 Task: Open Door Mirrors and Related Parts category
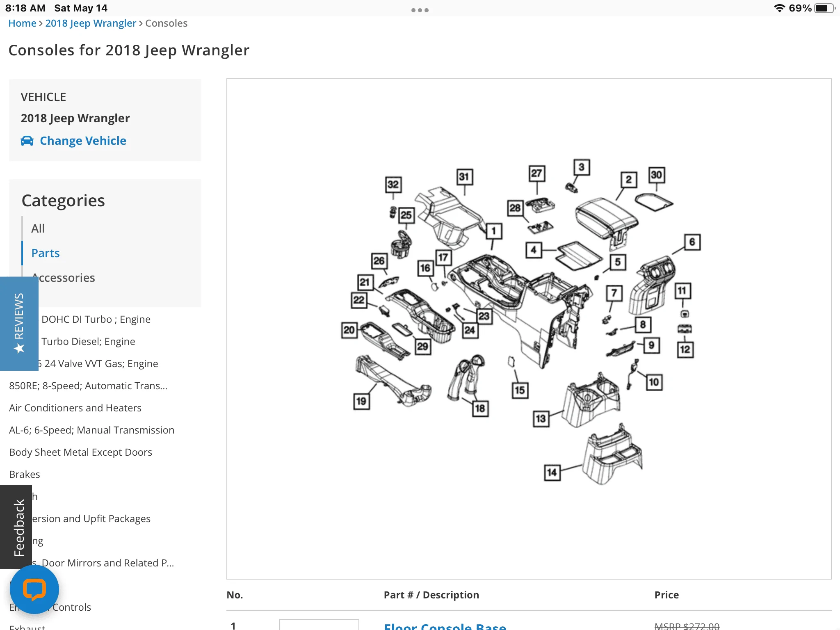103,563
